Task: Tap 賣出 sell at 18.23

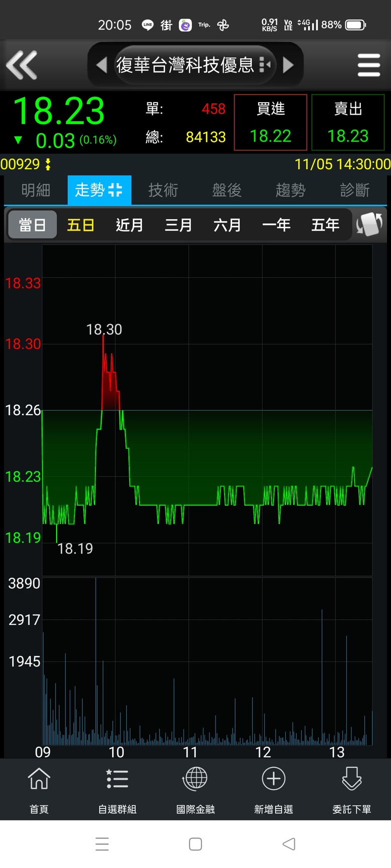Action: pyautogui.click(x=348, y=122)
